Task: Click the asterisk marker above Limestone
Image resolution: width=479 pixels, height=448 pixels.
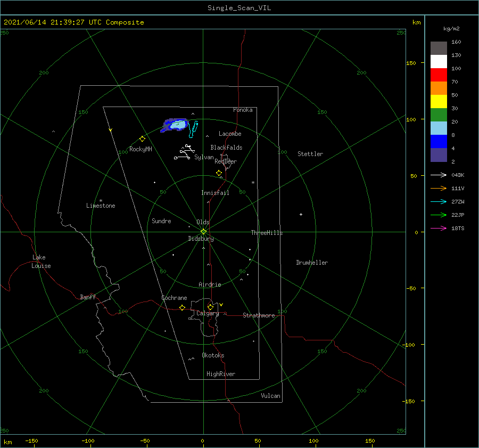Action: [101, 201]
